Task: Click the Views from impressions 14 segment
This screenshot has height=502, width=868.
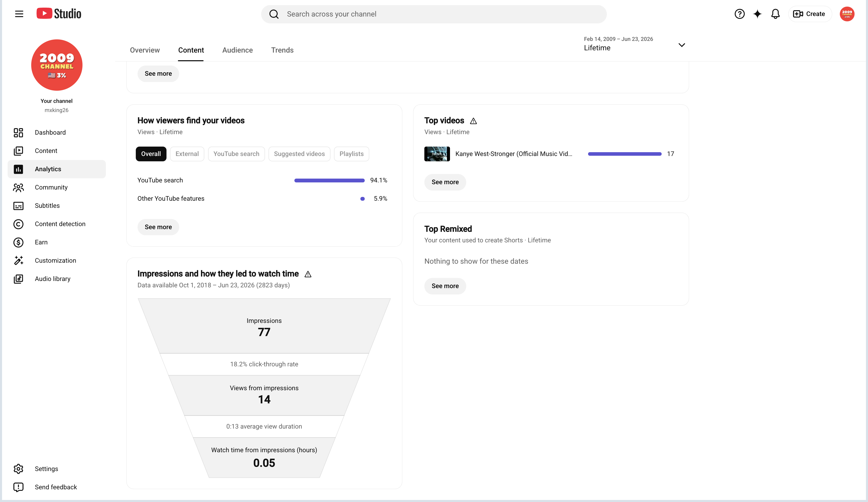Action: pyautogui.click(x=264, y=395)
